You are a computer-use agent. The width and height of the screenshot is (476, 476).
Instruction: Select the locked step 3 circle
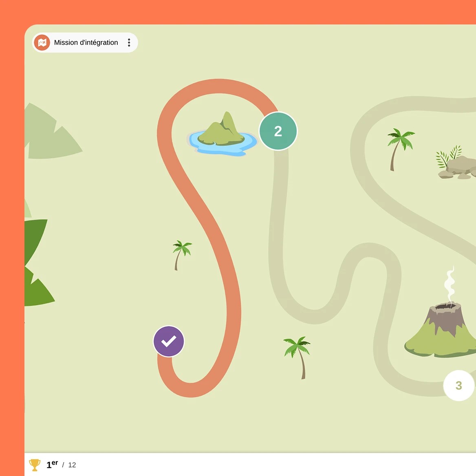[458, 386]
